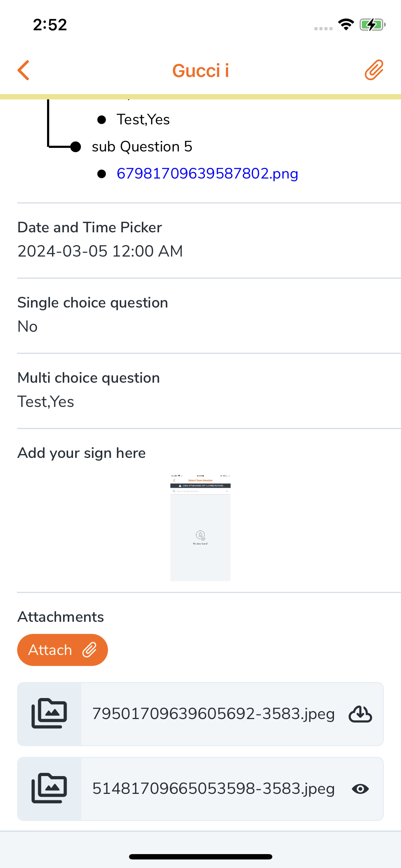
Task: Tap the second attachment's image file icon
Action: point(49,789)
